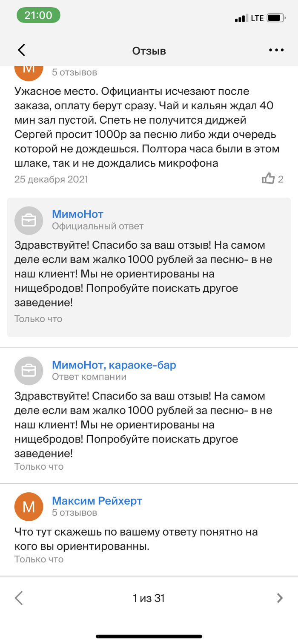Tap the briefcase icon beside Официальный ответ
This screenshot has height=644, width=298.
point(29,220)
